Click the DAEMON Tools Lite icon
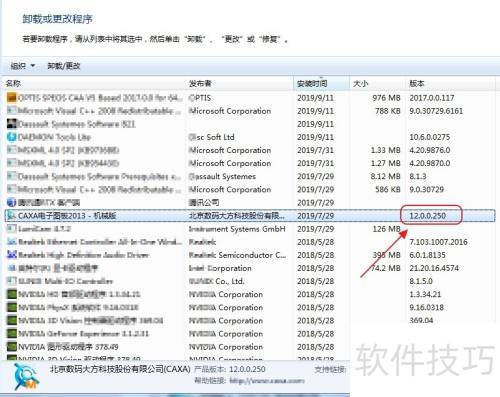The height and width of the screenshot is (397, 500). [12, 137]
